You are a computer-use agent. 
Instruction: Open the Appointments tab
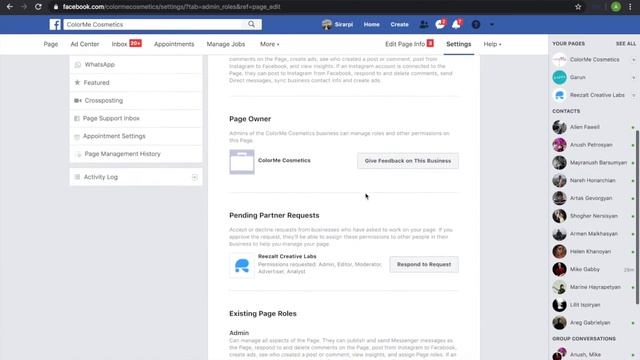174,44
